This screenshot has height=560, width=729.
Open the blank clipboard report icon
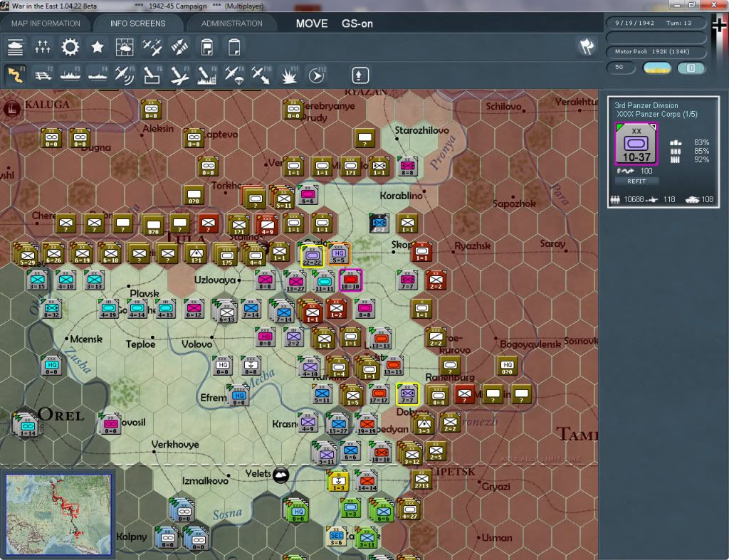(234, 47)
